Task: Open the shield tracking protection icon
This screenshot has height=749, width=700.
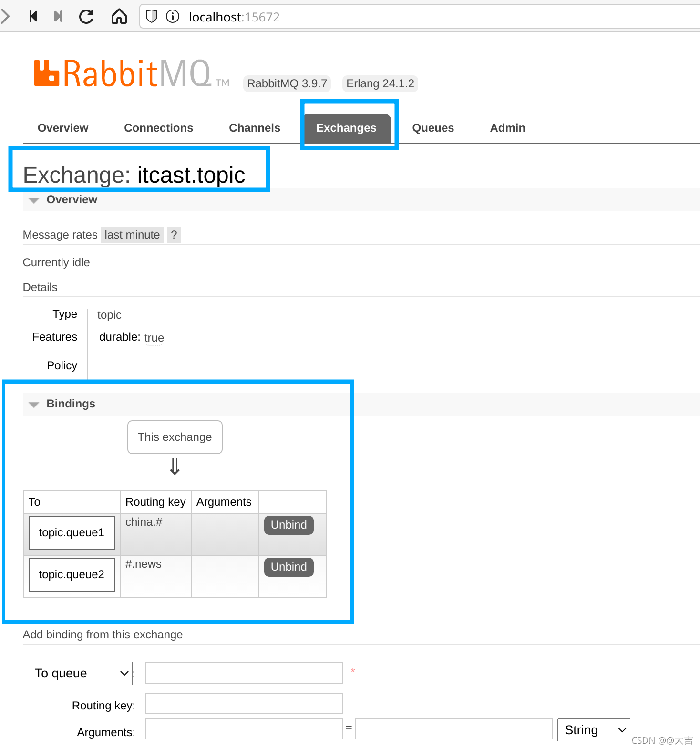Action: click(x=152, y=17)
